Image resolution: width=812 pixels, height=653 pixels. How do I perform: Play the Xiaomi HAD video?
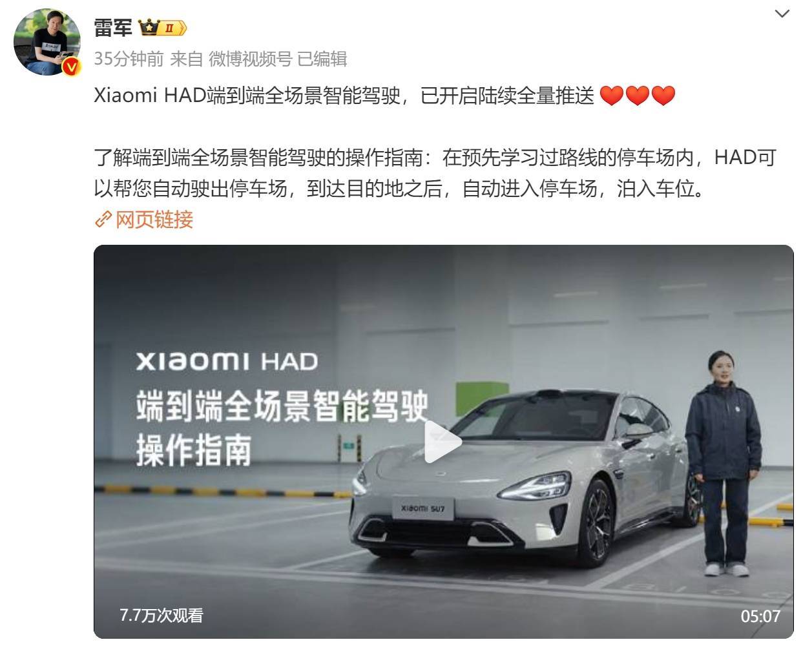click(443, 442)
